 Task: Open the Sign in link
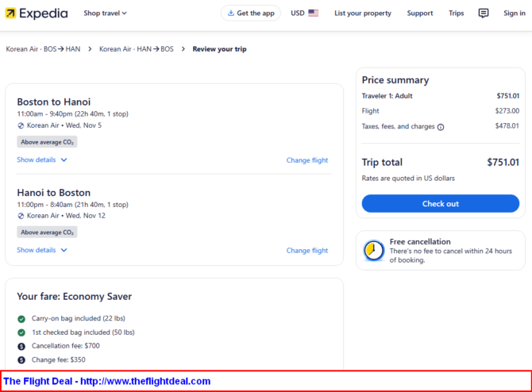point(514,13)
